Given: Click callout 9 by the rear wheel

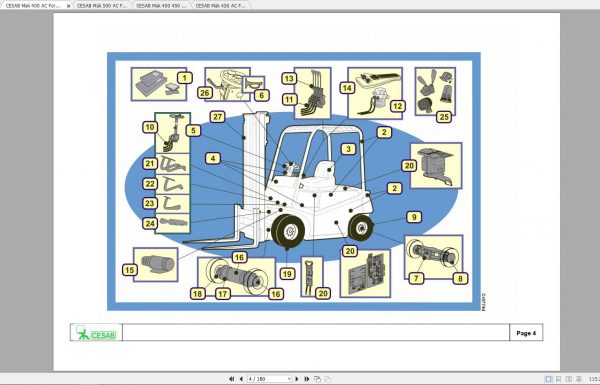Looking at the screenshot, I should point(414,217).
